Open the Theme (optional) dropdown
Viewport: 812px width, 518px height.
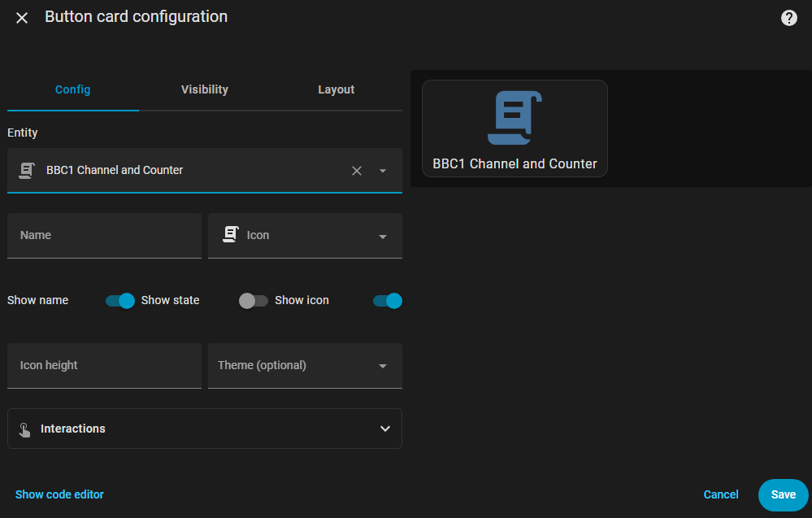[383, 366]
